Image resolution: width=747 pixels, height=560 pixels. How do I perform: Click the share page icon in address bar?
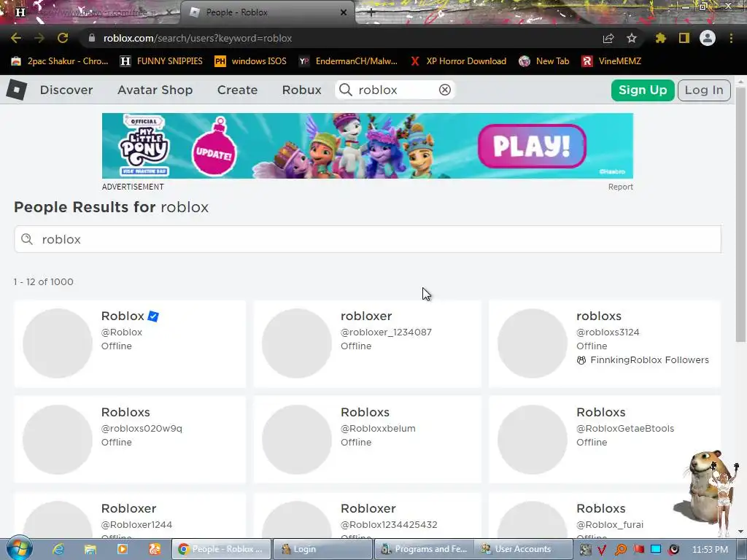tap(608, 38)
